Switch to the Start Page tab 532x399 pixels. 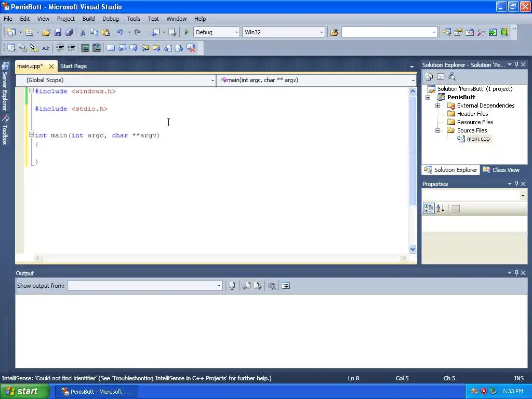pyautogui.click(x=73, y=66)
